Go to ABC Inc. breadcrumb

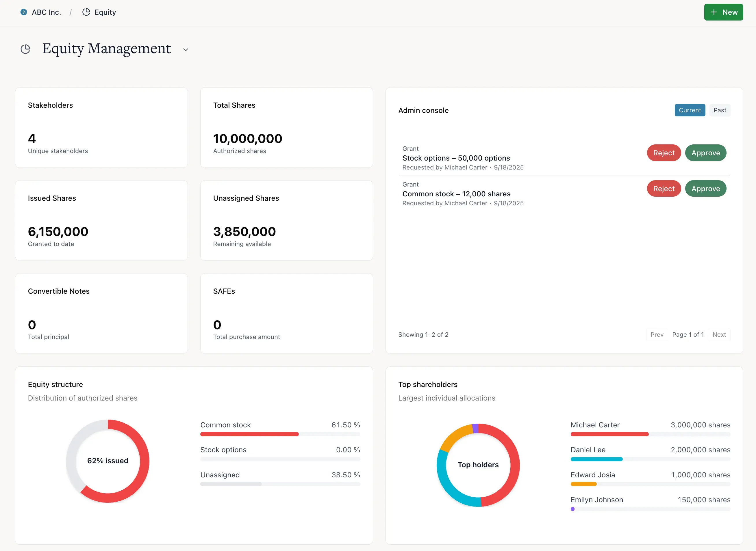tap(46, 12)
